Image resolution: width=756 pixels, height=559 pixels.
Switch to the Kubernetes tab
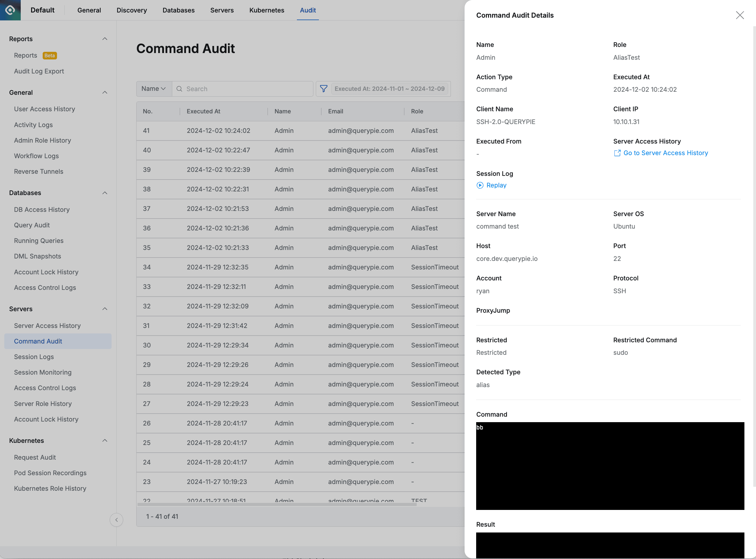(266, 10)
